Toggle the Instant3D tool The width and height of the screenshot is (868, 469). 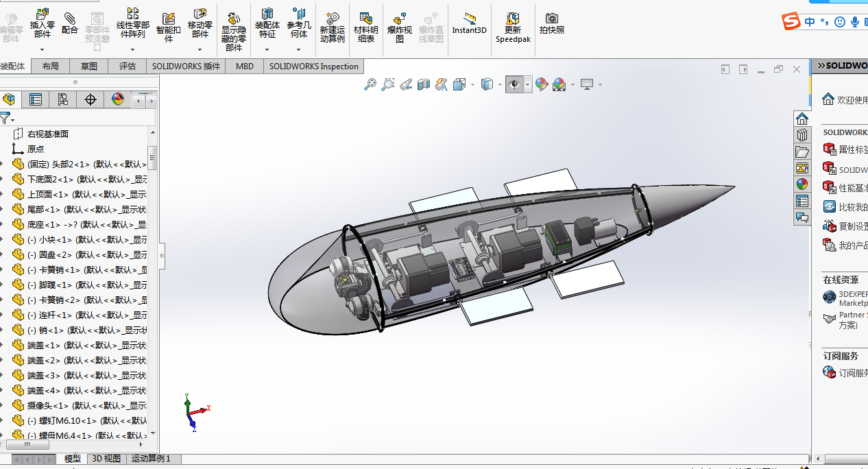[470, 22]
